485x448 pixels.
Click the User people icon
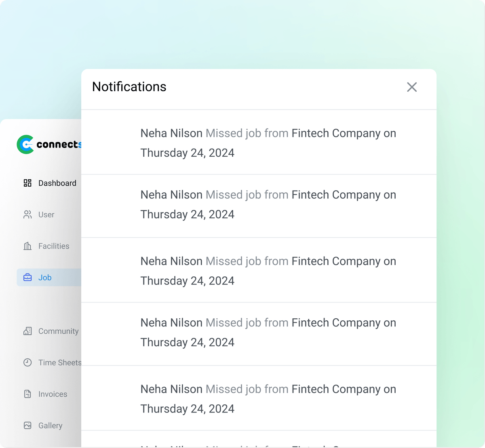(x=27, y=215)
